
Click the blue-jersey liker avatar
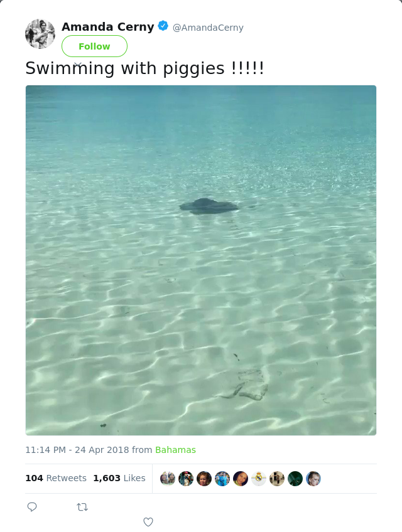pos(222,479)
